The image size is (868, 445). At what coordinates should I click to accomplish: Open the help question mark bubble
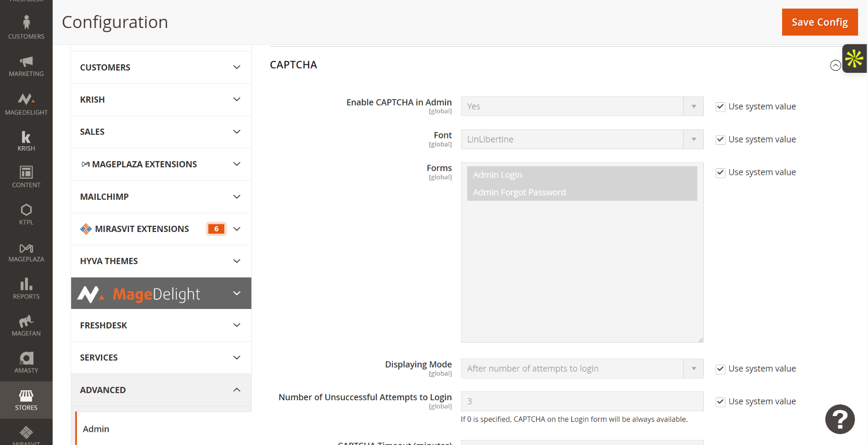[x=840, y=419]
